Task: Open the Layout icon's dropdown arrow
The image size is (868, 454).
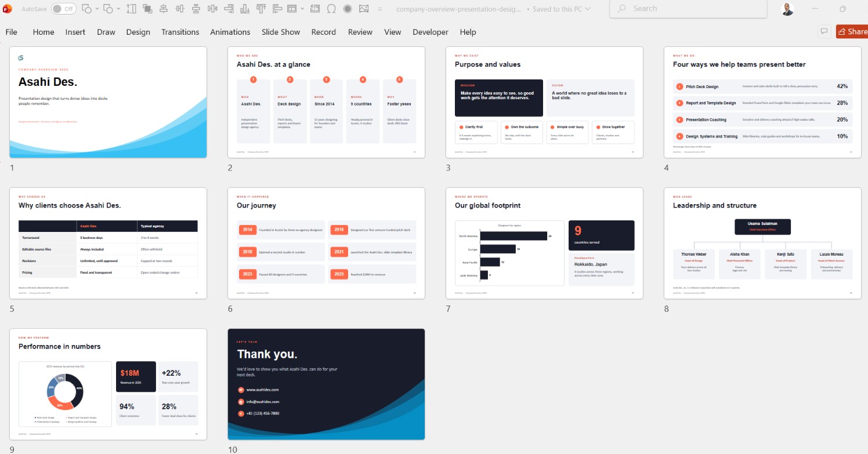Action: pos(302,9)
